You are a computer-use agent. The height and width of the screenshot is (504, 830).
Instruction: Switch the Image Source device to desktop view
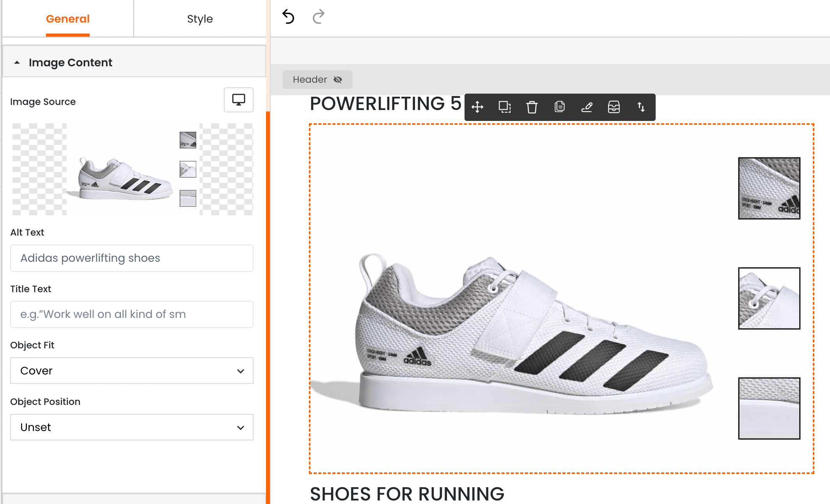(x=239, y=100)
